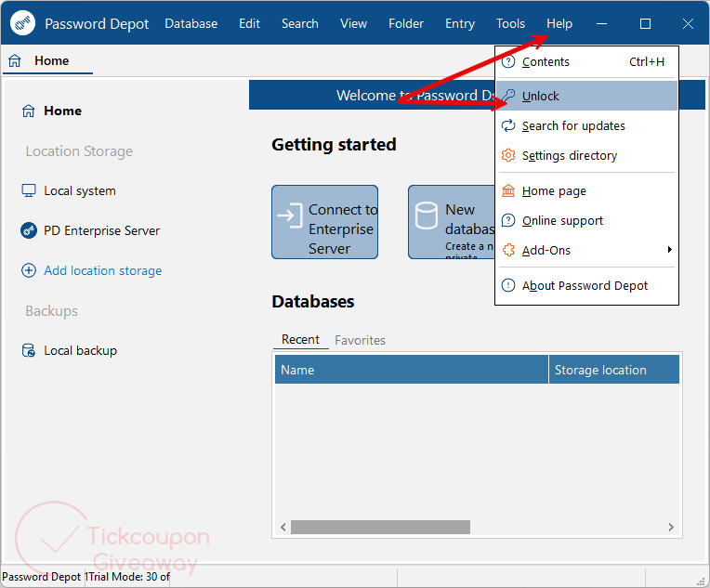Open the Folder menu
The width and height of the screenshot is (710, 588).
click(x=406, y=23)
